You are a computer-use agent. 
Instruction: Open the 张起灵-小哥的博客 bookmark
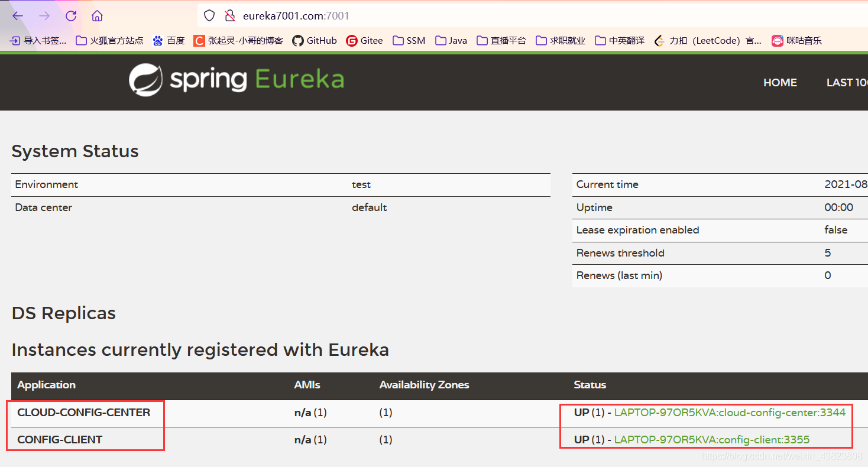click(x=238, y=41)
